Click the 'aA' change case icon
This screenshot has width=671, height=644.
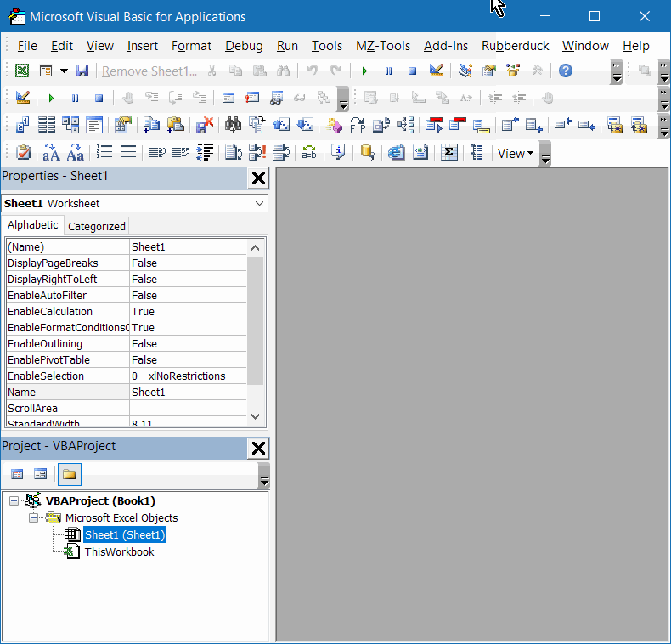point(51,152)
